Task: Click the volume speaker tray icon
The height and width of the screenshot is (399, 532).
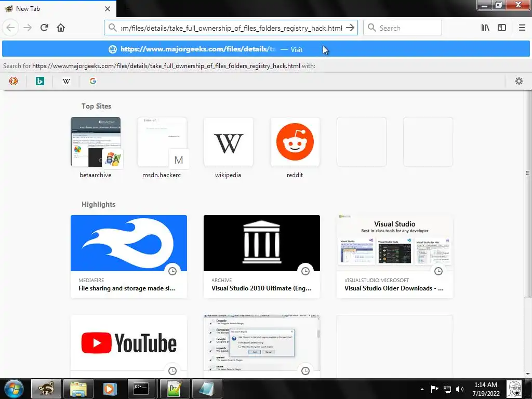Action: 460,389
